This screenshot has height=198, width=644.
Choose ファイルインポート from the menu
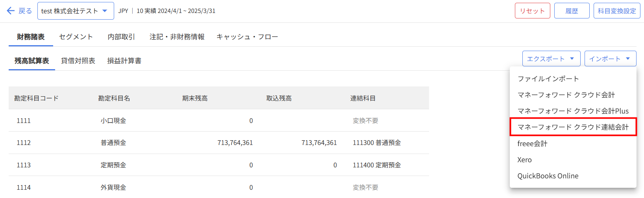[x=548, y=79]
